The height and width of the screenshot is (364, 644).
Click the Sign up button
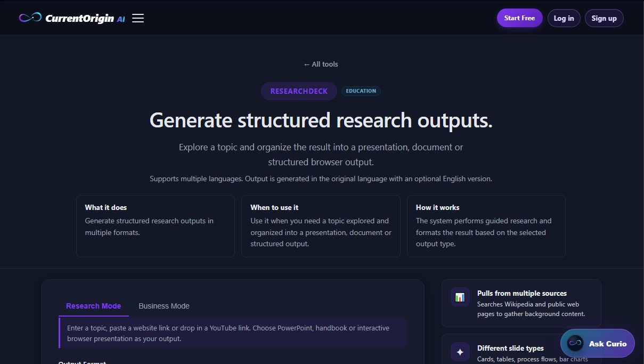pos(604,18)
